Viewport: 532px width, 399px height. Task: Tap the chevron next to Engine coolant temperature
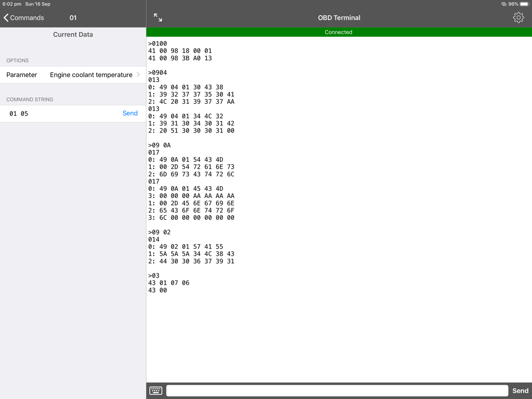(138, 75)
